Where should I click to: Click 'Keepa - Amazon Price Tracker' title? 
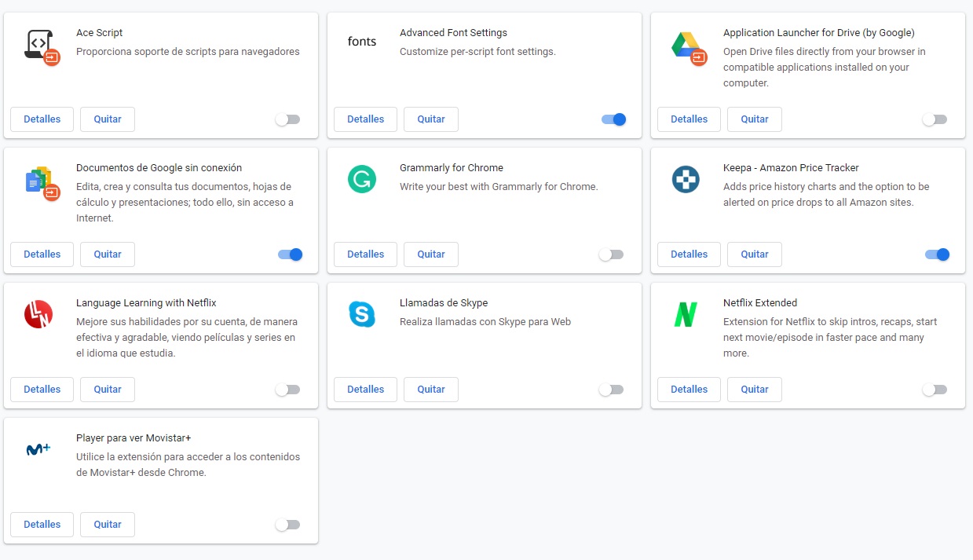point(791,168)
